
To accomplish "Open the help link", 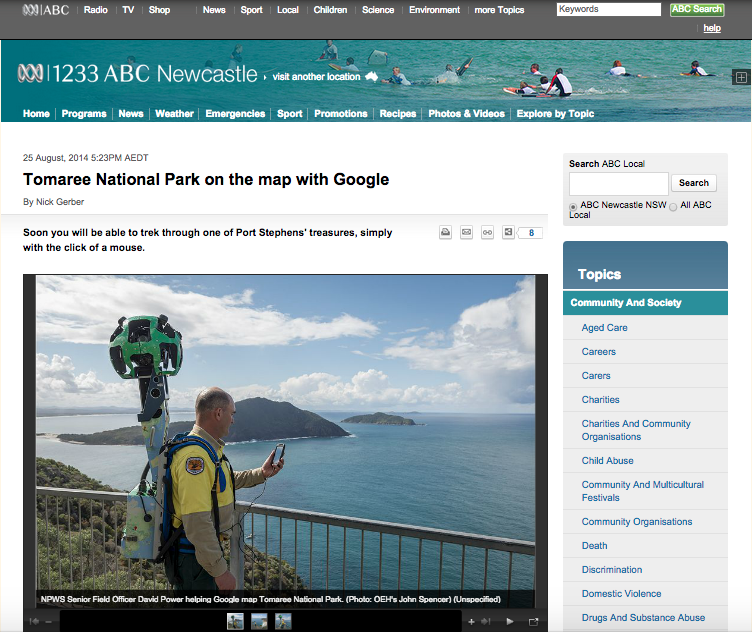I will (x=712, y=28).
